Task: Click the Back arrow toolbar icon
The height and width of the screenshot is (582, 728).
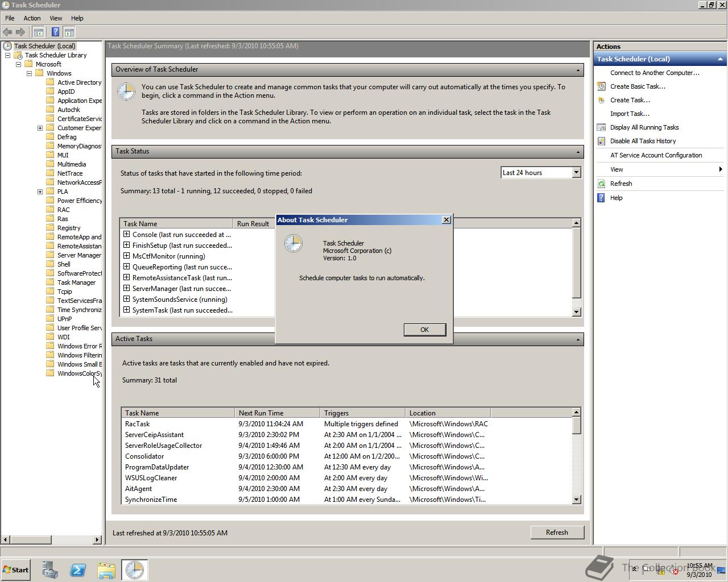Action: [x=7, y=32]
